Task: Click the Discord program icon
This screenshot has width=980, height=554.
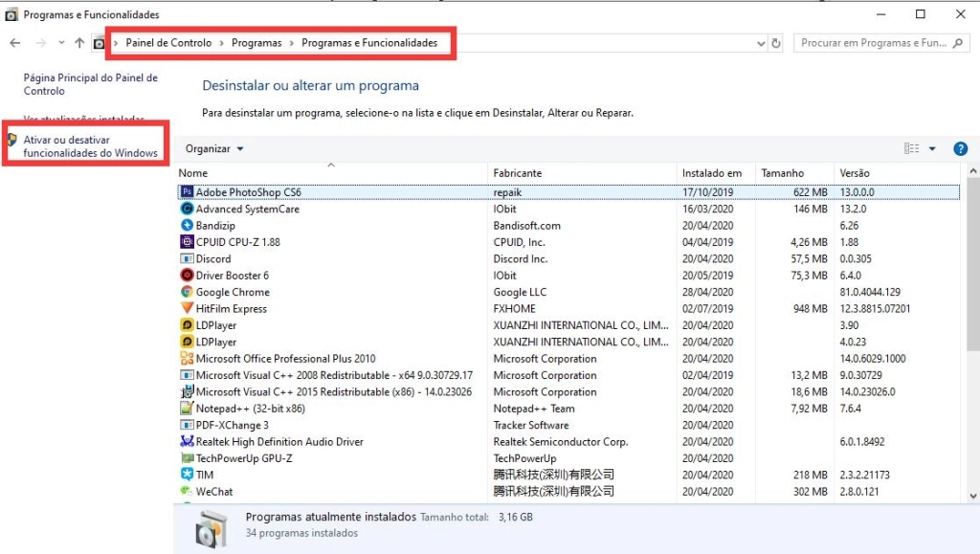Action: (188, 258)
